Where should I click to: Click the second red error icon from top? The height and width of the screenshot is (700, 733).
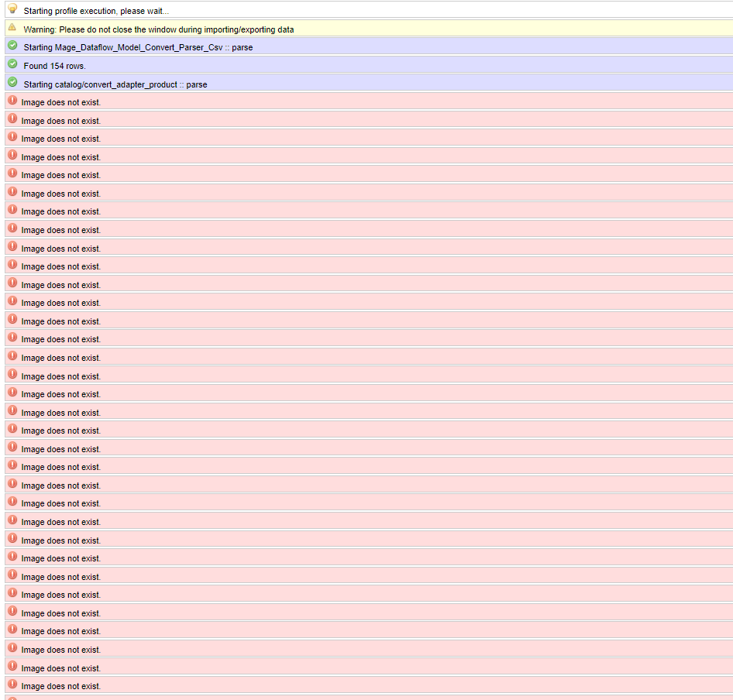[12, 118]
